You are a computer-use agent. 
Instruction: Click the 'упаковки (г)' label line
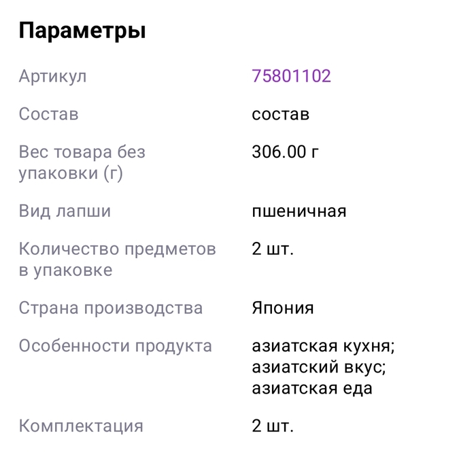71,173
